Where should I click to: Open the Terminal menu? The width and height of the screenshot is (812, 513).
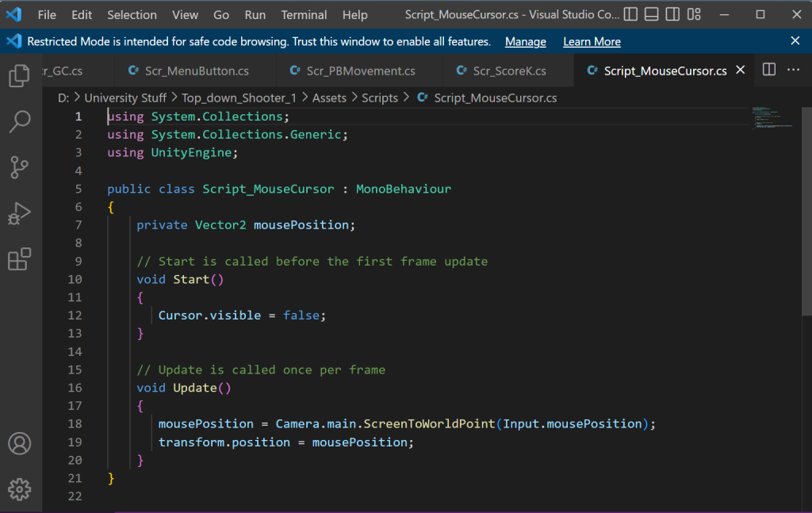(304, 14)
